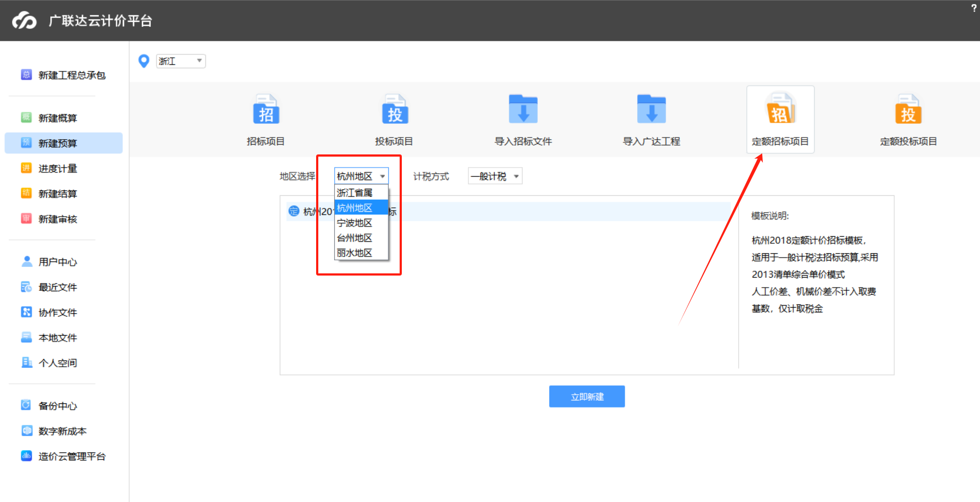
Task: Click the 个人空间 icon
Action: [26, 362]
